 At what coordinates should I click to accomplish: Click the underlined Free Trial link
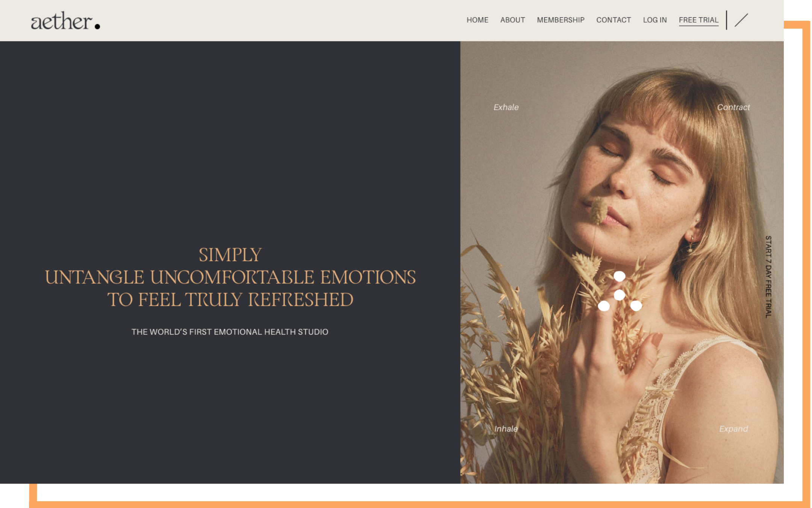pyautogui.click(x=698, y=20)
